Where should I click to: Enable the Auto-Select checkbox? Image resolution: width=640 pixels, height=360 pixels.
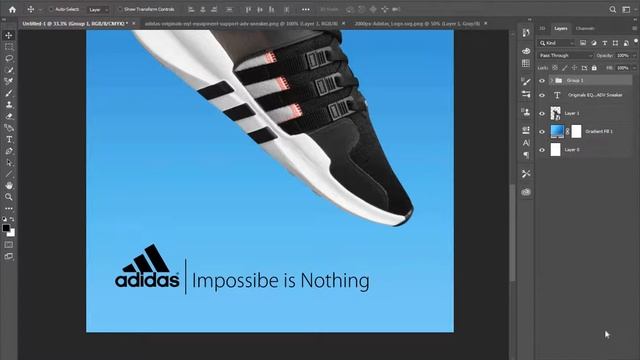pos(51,9)
